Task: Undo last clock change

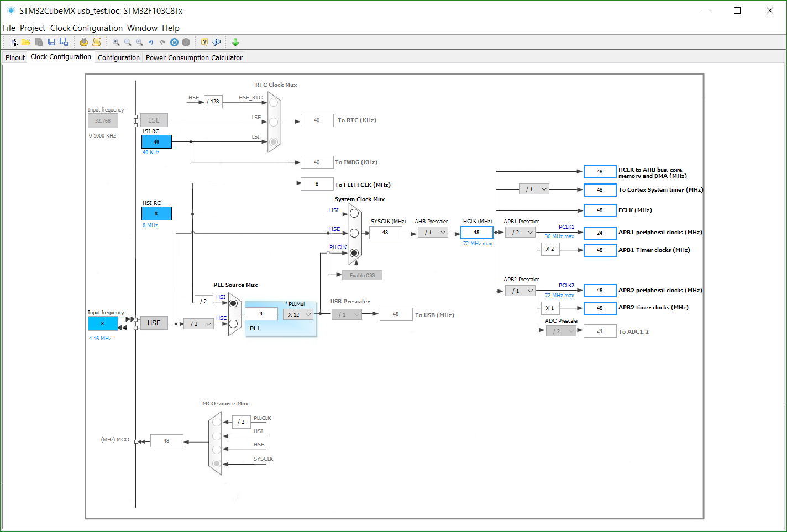Action: pyautogui.click(x=151, y=42)
